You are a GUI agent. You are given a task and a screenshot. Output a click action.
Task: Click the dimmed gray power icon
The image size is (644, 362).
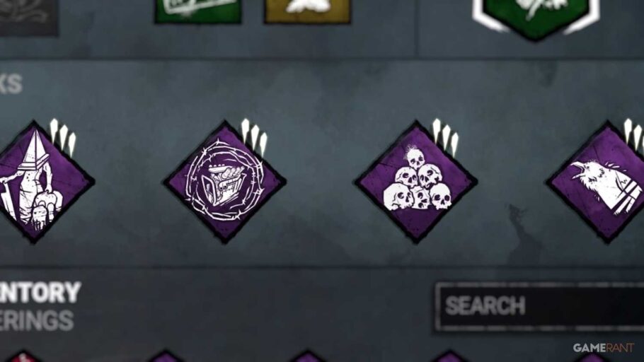pos(28,16)
